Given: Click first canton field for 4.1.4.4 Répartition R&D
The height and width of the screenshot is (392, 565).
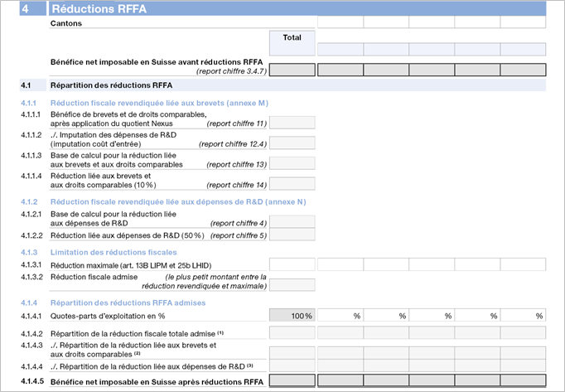Looking at the screenshot, I should coord(340,365).
